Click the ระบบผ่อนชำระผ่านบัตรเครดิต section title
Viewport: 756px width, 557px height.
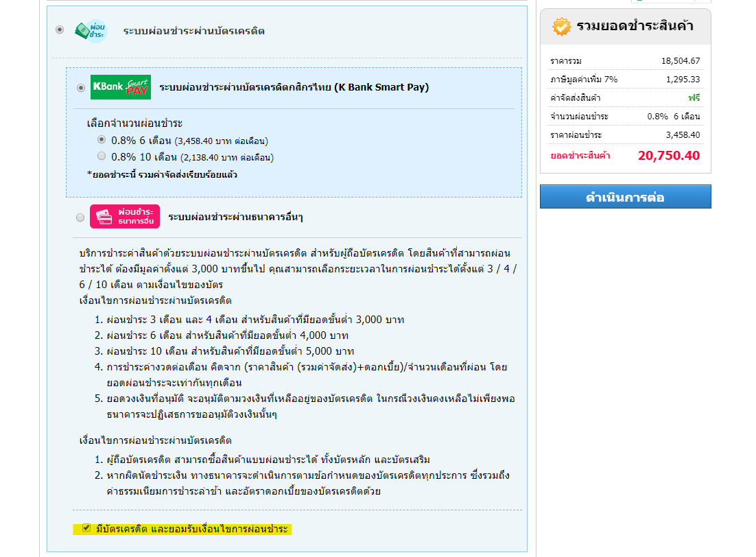click(x=194, y=31)
